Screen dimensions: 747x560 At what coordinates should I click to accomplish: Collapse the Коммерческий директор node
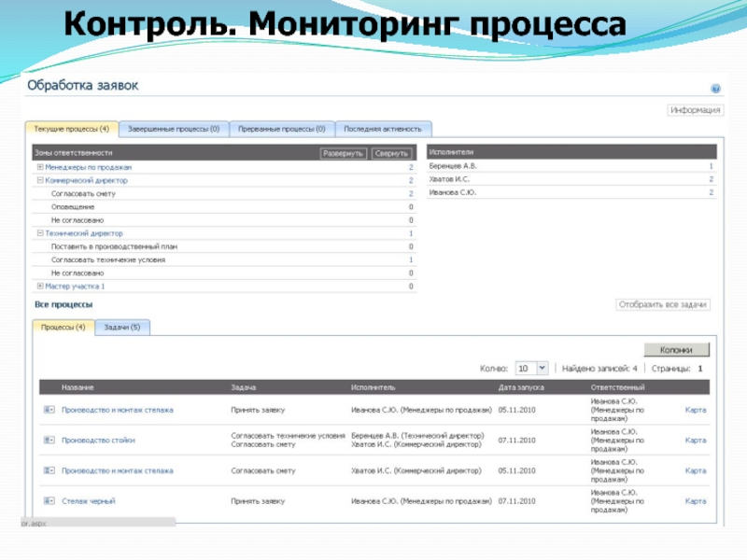click(x=40, y=180)
